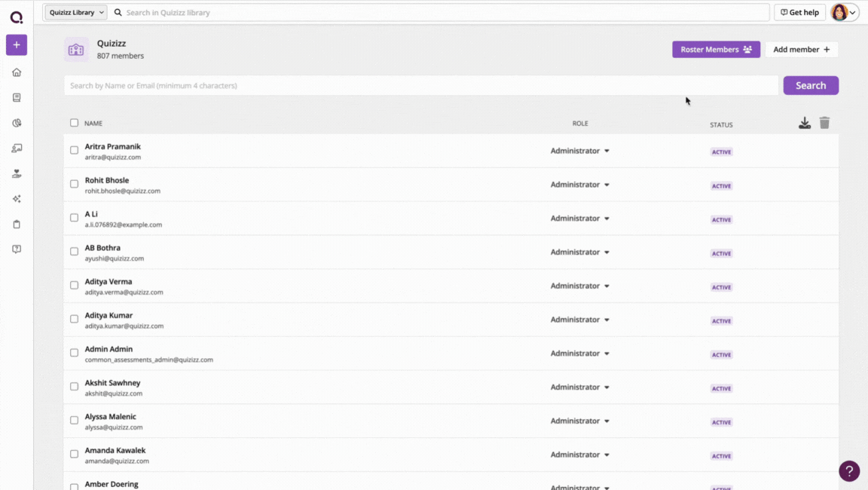This screenshot has height=490, width=868.
Task: Open role dropdown for Aditya Kumar
Action: pyautogui.click(x=579, y=320)
